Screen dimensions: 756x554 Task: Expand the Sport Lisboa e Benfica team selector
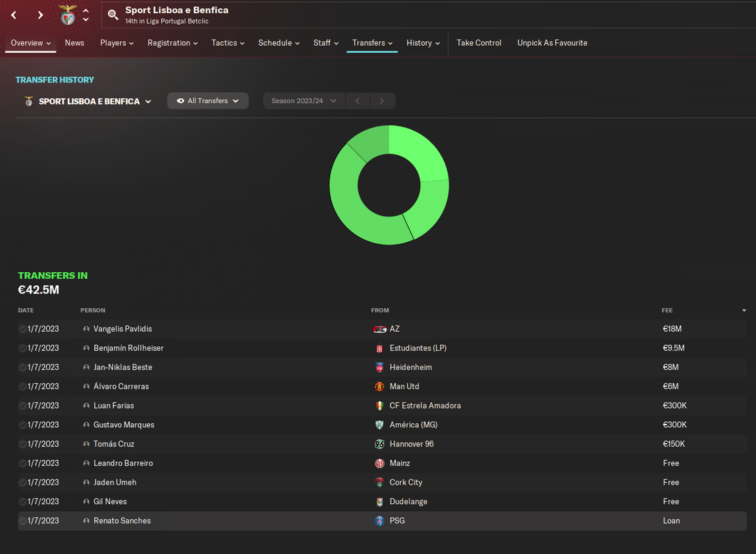point(88,101)
